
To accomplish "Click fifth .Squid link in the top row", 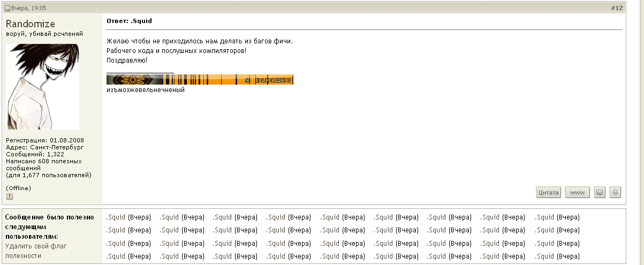I will 330,217.
